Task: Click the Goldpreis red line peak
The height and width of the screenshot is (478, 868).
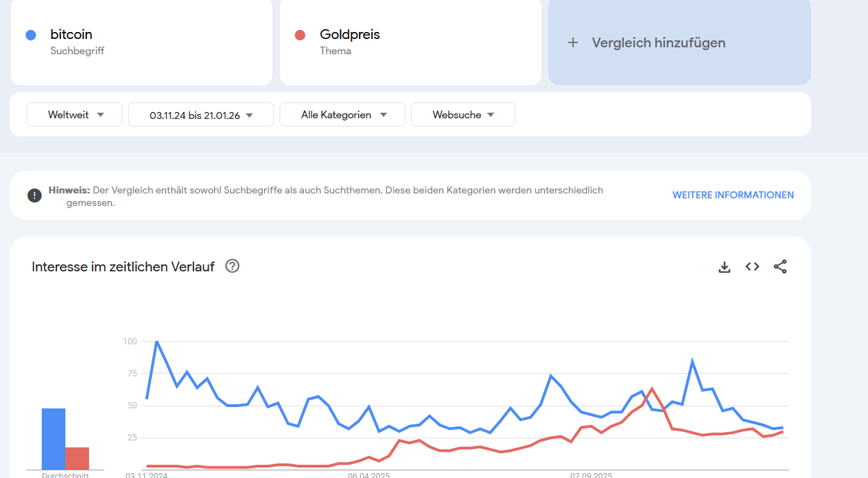Action: [x=652, y=388]
